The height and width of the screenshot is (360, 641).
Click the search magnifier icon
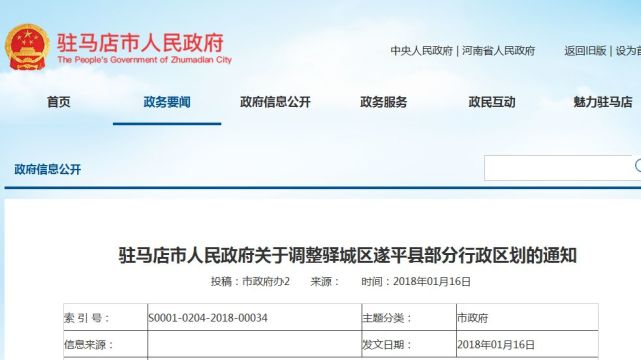click(638, 166)
